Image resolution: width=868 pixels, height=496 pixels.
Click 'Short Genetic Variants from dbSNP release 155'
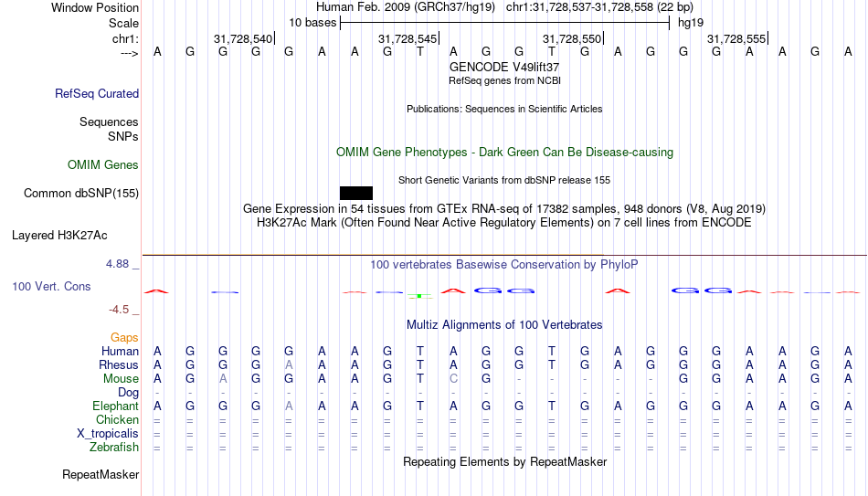coord(504,181)
